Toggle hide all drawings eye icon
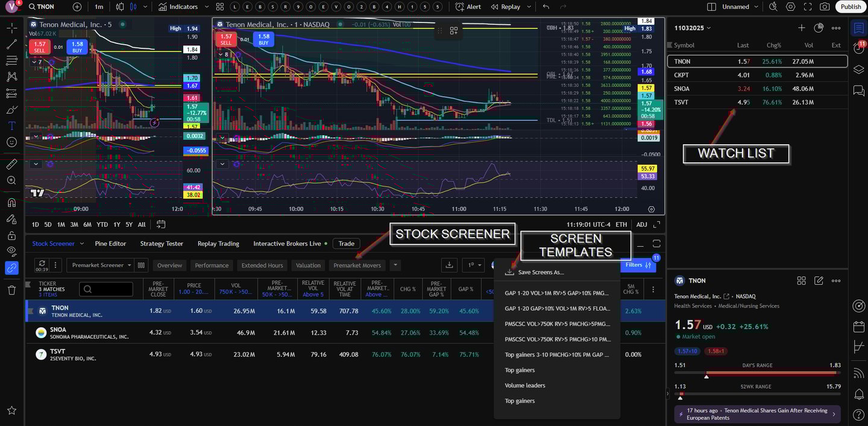Screen dimensions: 868x426 click(x=11, y=252)
